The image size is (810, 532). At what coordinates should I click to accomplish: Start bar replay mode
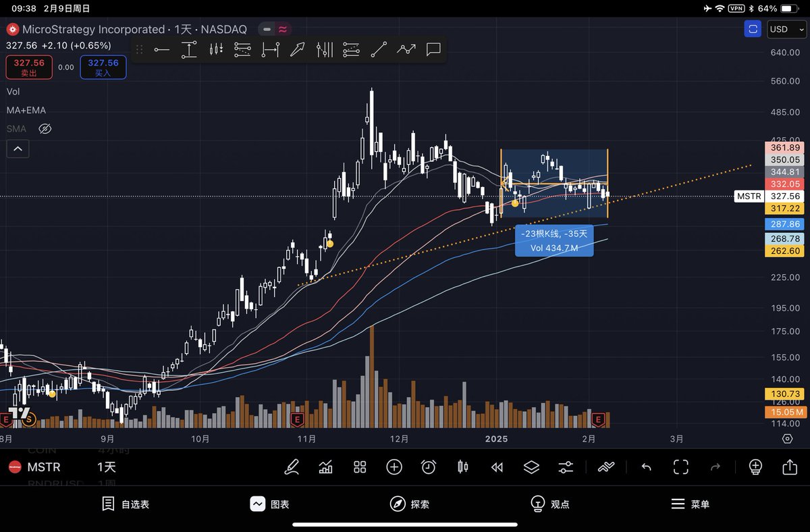point(497,467)
